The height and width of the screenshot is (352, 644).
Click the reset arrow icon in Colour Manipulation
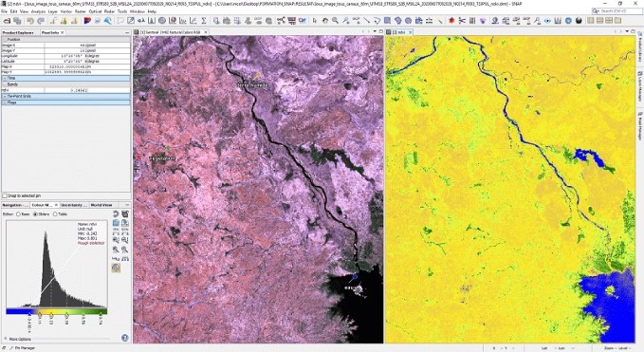116,214
